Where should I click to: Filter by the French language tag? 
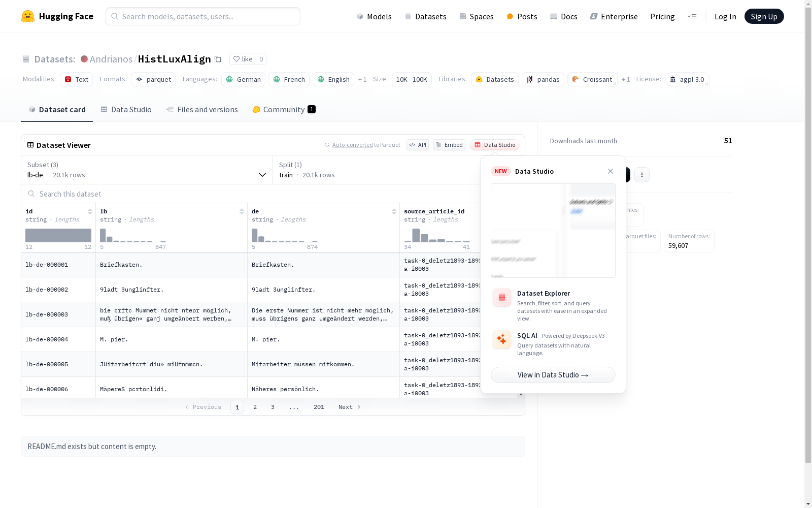[x=289, y=79]
